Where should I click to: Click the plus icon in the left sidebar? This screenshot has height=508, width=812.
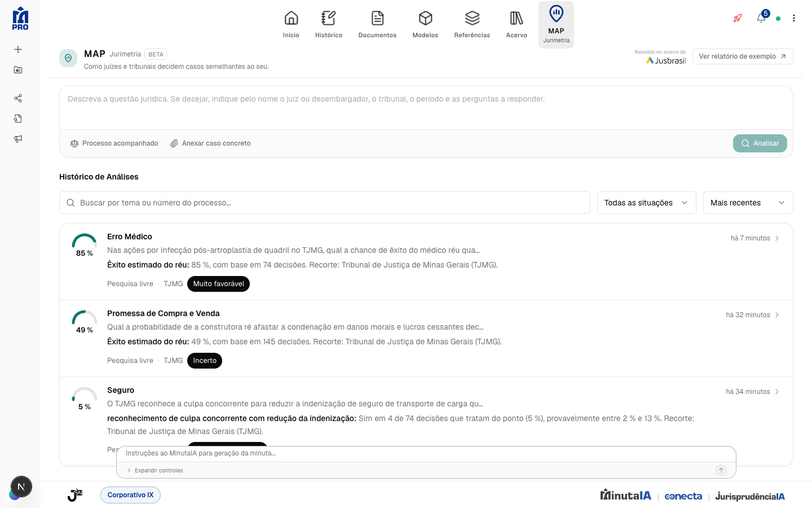pos(18,50)
